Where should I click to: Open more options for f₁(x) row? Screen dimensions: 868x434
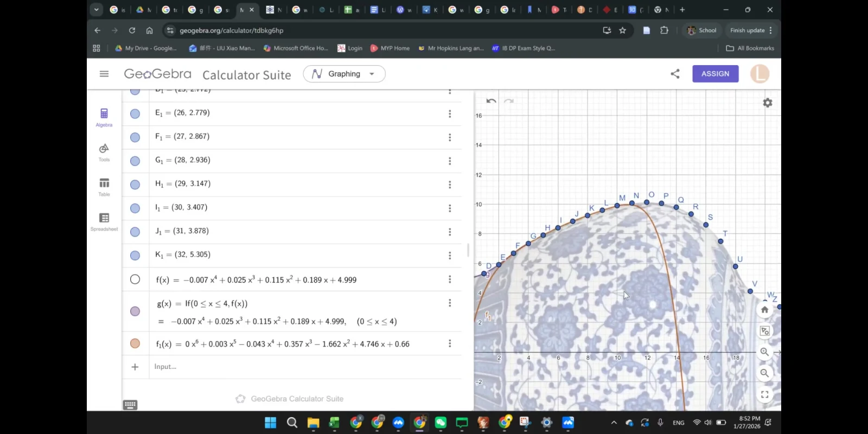[450, 343]
